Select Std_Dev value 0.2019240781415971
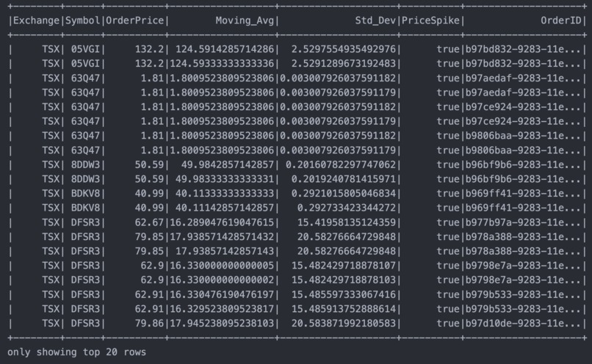Screen dimensions: 592x364 (344, 179)
